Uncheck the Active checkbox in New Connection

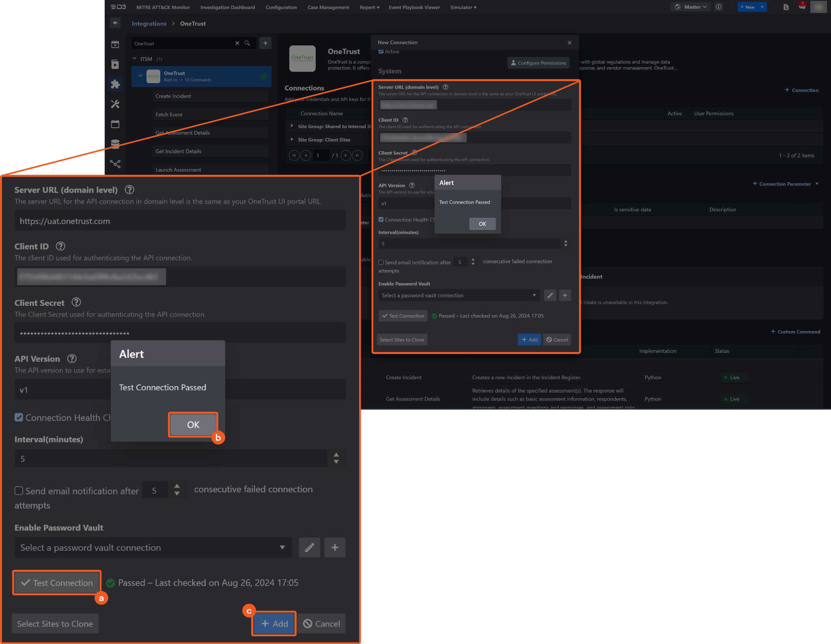pyautogui.click(x=381, y=52)
